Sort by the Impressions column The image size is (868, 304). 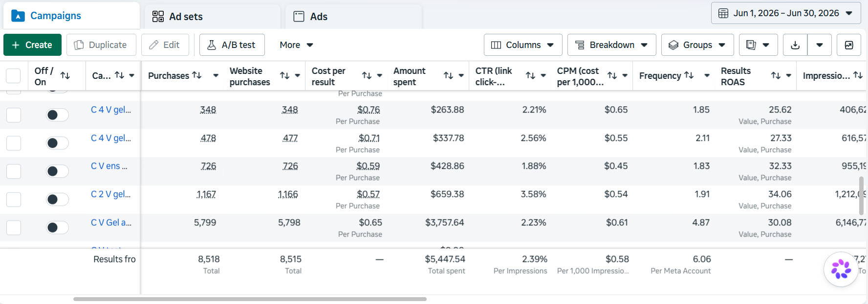[858, 75]
